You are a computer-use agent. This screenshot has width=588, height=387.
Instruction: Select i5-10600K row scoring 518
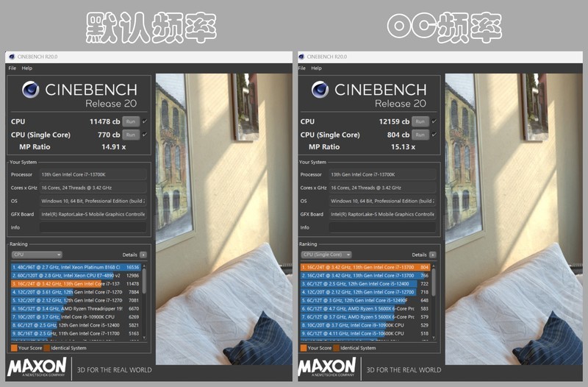click(x=365, y=333)
